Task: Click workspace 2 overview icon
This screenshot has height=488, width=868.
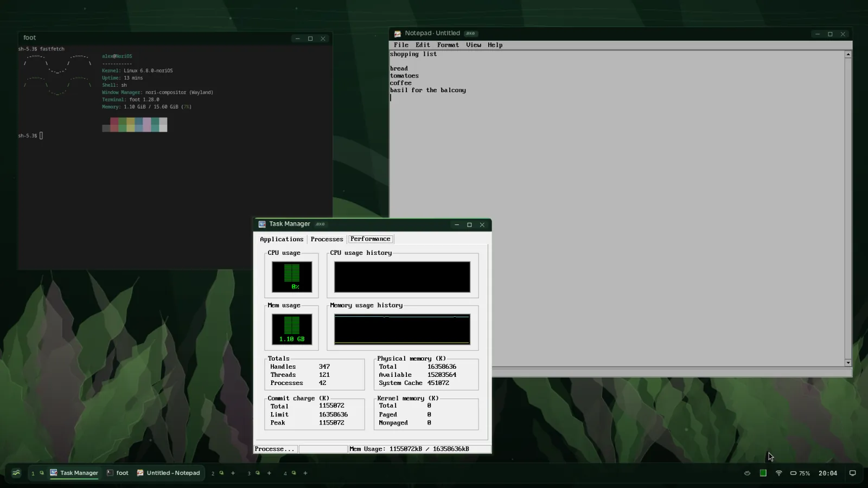Action: pyautogui.click(x=221, y=473)
